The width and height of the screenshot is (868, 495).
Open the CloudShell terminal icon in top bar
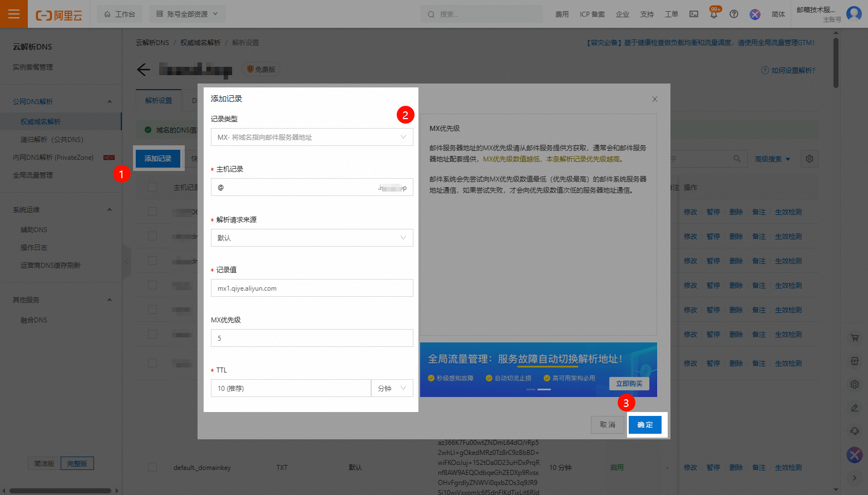click(x=693, y=14)
